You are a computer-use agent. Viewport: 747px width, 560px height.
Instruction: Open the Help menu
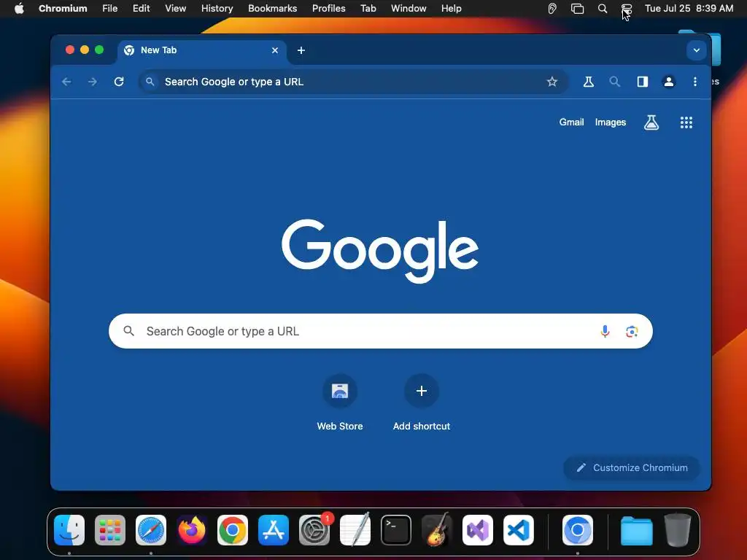click(x=451, y=9)
